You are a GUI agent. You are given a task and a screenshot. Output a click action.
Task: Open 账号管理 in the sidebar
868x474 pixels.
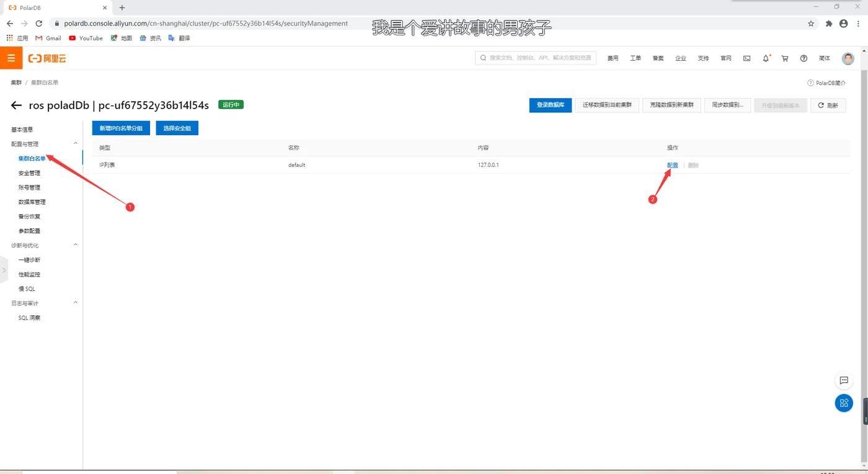coord(30,187)
